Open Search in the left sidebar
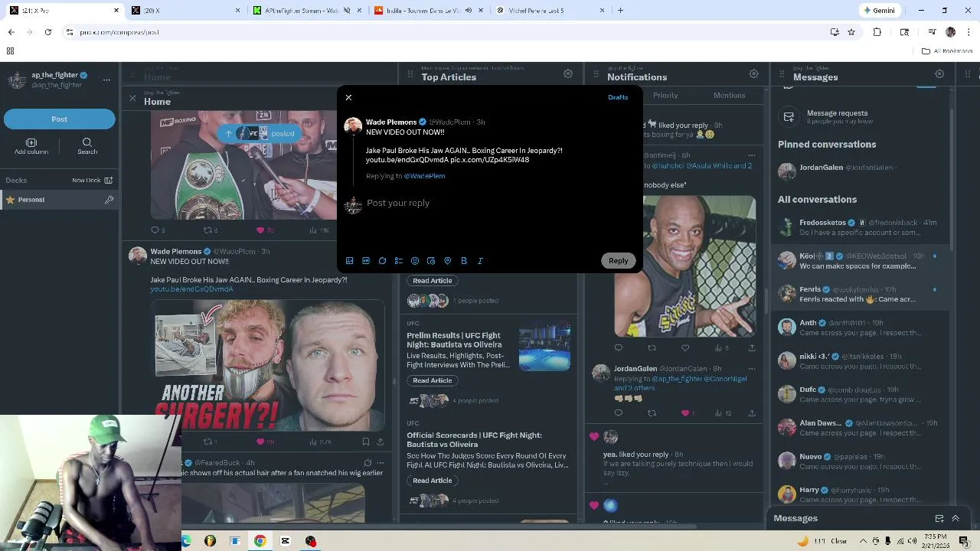 tap(87, 146)
